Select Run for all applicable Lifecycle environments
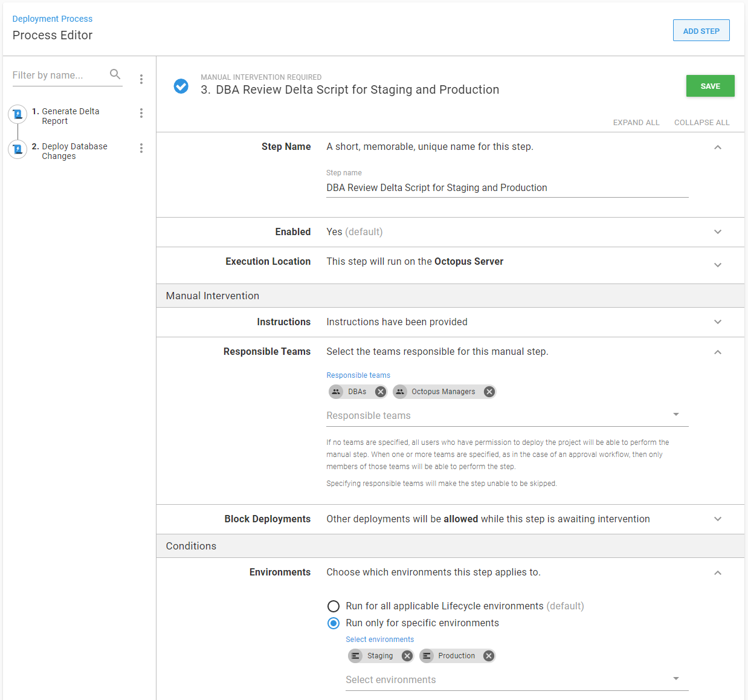This screenshot has width=748, height=700. click(x=334, y=606)
